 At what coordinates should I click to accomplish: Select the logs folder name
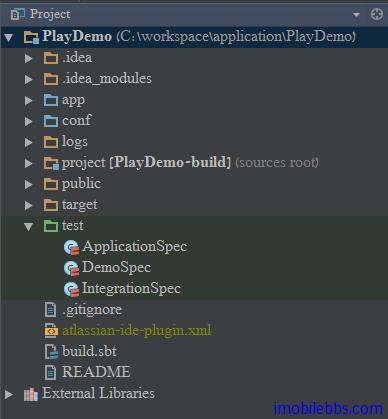point(75,142)
